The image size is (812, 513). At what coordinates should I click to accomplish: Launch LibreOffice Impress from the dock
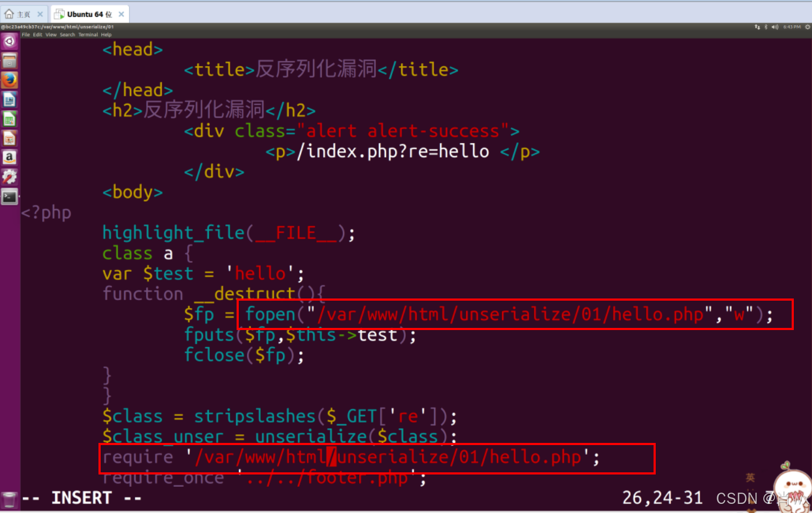pos(9,138)
